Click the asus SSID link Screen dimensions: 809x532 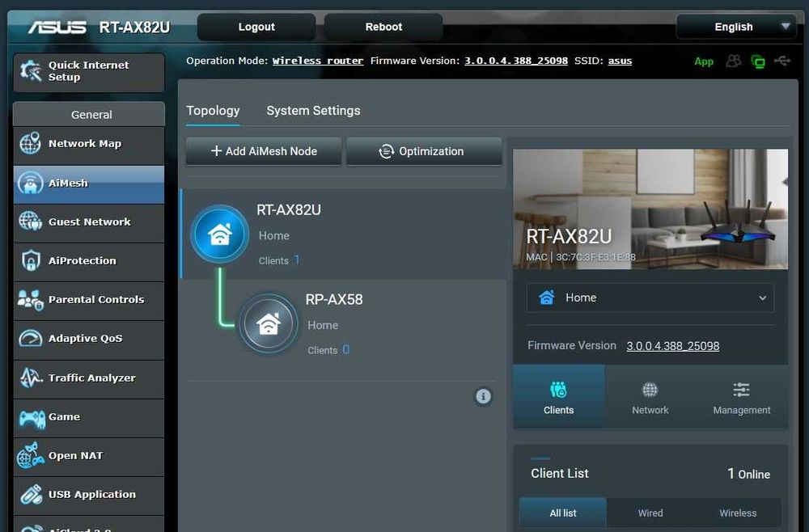point(620,61)
